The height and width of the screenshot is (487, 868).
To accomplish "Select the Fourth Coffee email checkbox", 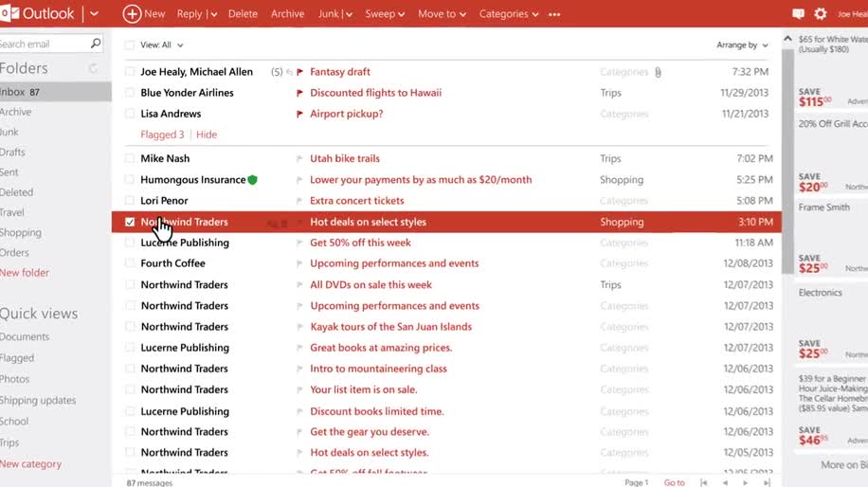I will pyautogui.click(x=130, y=263).
